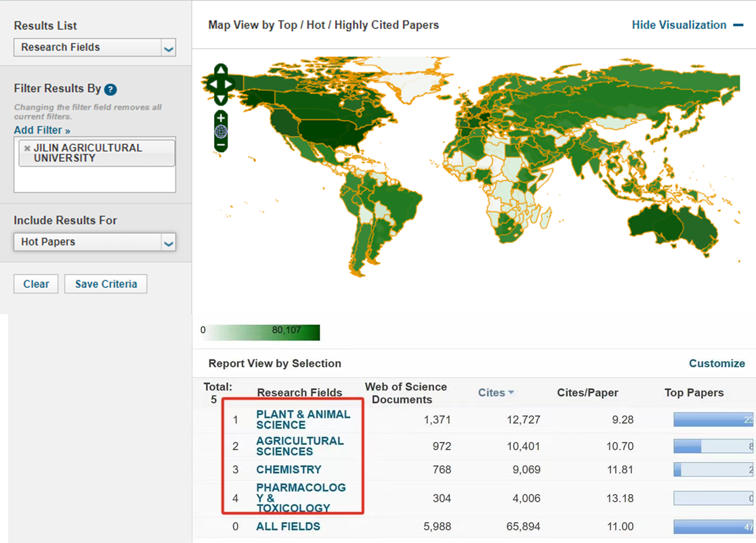Image resolution: width=756 pixels, height=543 pixels.
Task: Remove the Jilin Agricultural University filter
Action: (27, 148)
